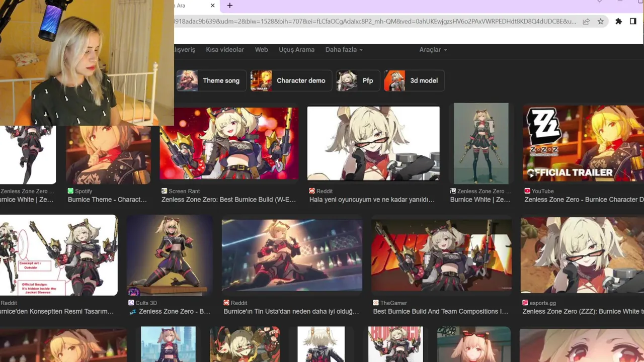Click the Reddit icon above 'Burnice'ın Tin Usta'dan'
The width and height of the screenshot is (644, 362).
(226, 303)
